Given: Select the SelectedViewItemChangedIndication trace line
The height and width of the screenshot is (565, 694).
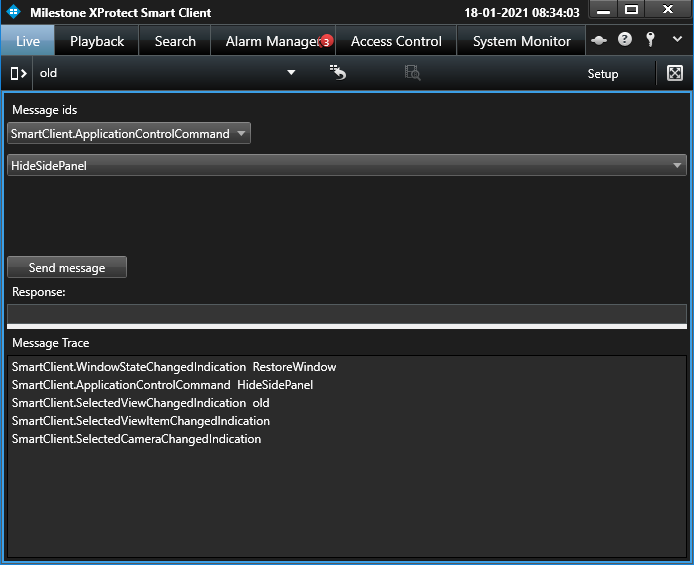Looking at the screenshot, I should (140, 421).
